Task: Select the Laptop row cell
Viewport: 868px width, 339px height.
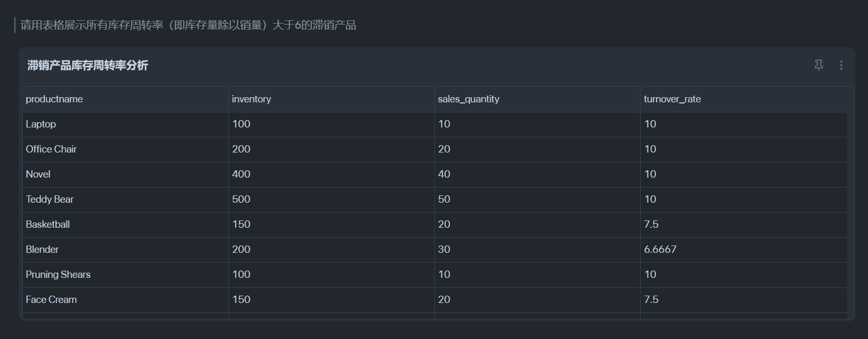Action: [x=125, y=124]
